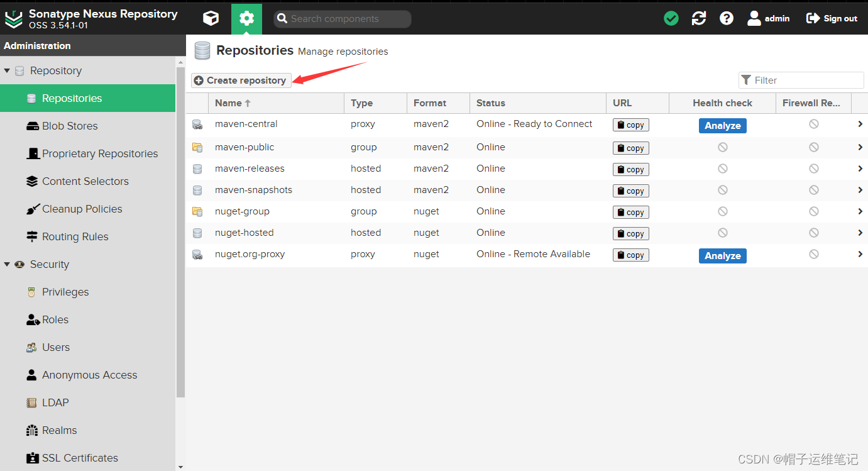Copy URL for nuget-group

(x=631, y=213)
